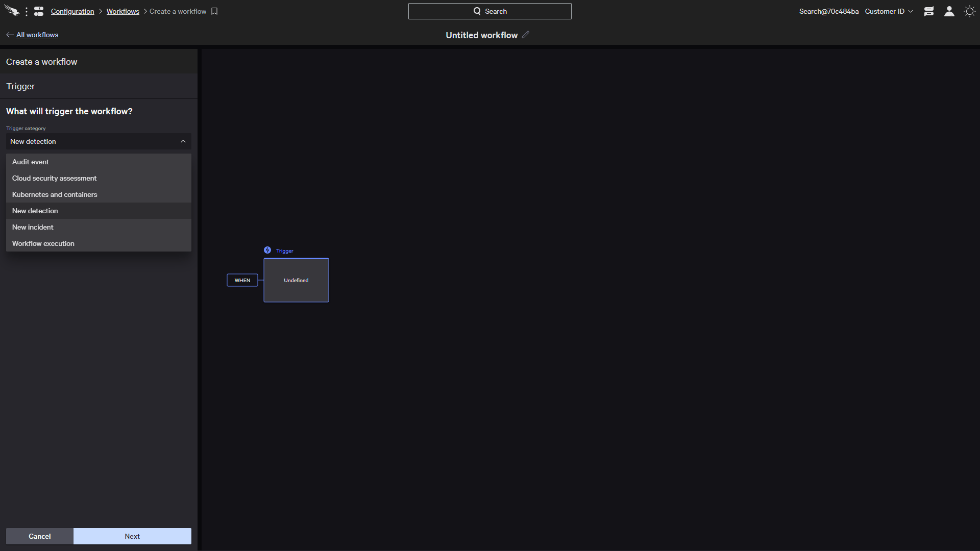Go back to All workflows
Image resolution: width=980 pixels, height=551 pixels.
click(x=37, y=35)
